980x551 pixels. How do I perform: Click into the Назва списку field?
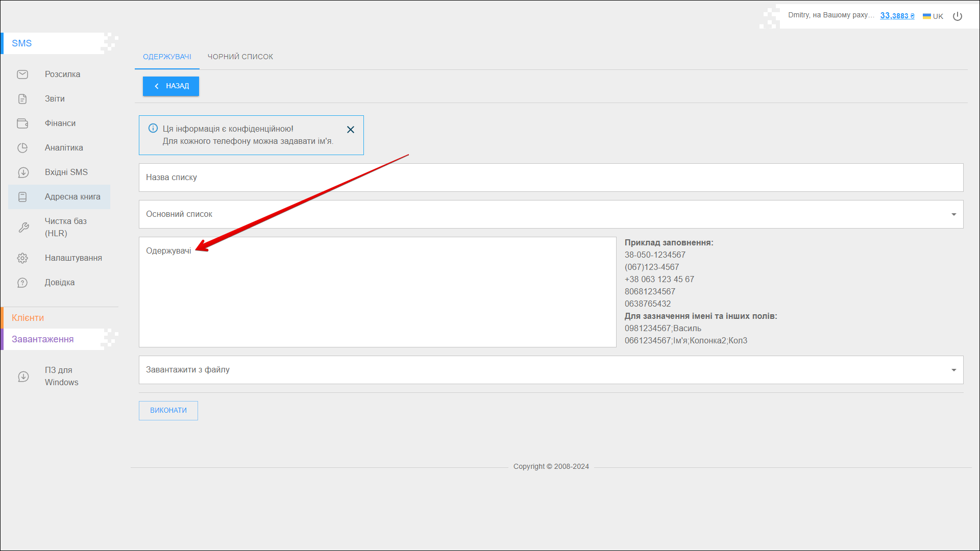click(550, 178)
